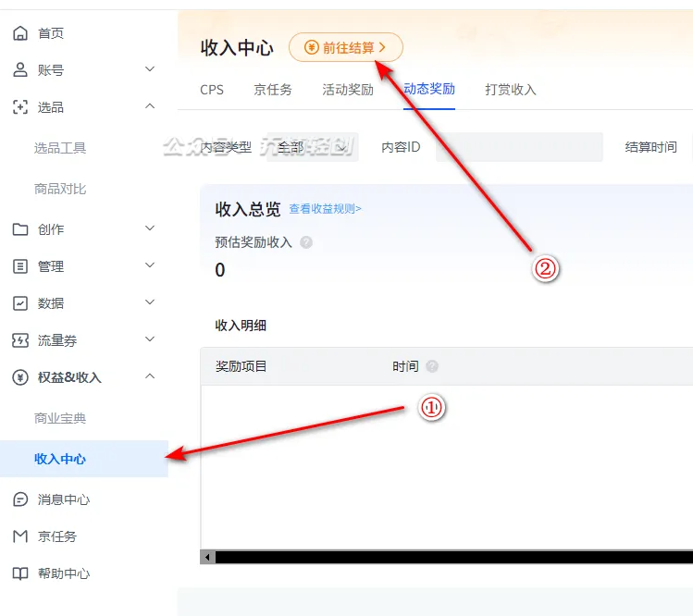
Task: Expand the 管理 menu chevron
Action: (150, 266)
